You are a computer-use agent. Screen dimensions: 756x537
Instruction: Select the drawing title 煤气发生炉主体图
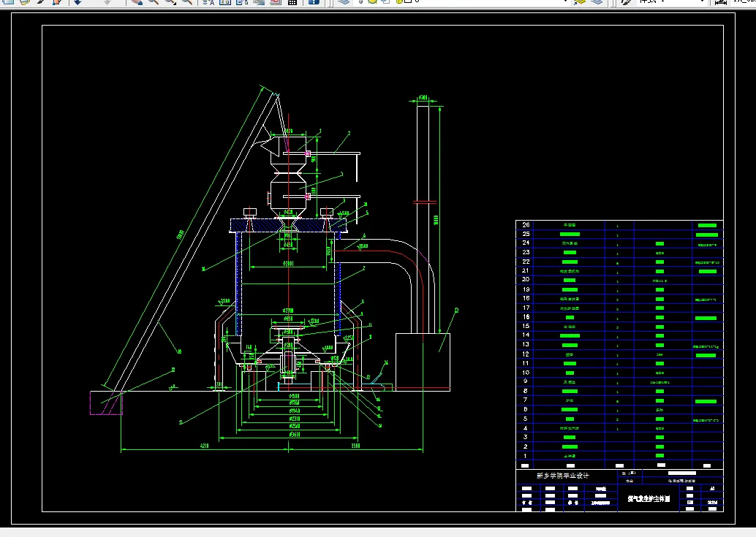tap(649, 499)
